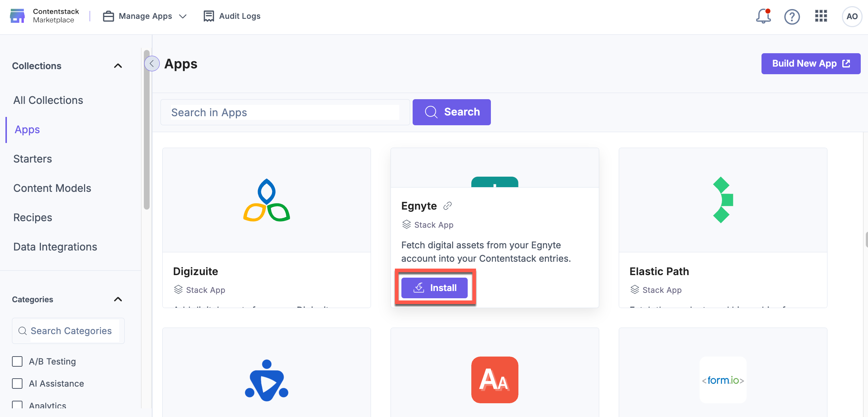Click the magnifier icon in Search Categories
The image size is (868, 417).
(x=22, y=331)
